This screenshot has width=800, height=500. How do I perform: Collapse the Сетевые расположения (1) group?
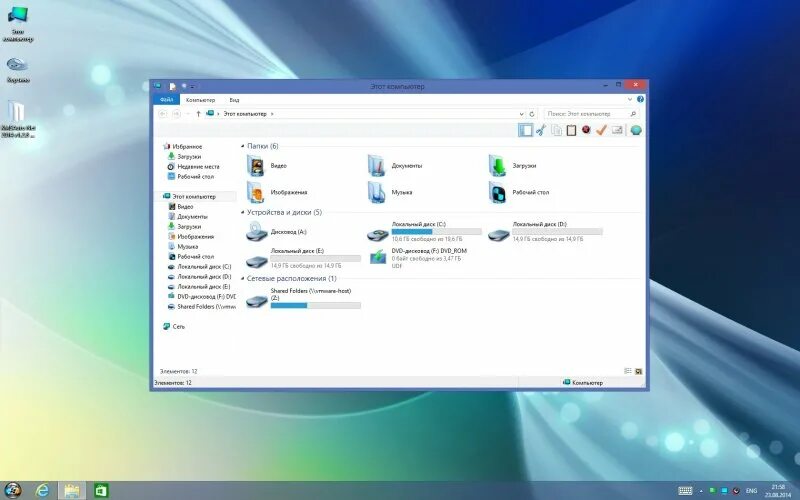243,279
